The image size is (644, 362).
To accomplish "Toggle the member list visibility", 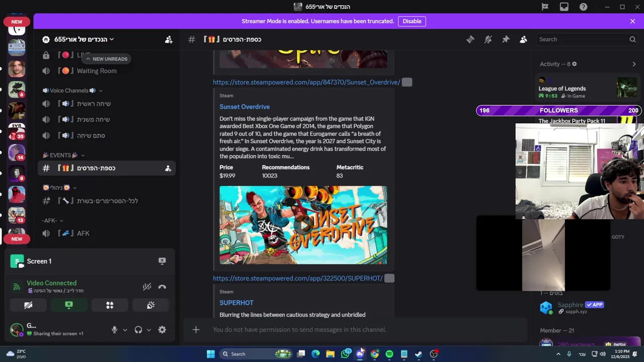I will tap(523, 39).
